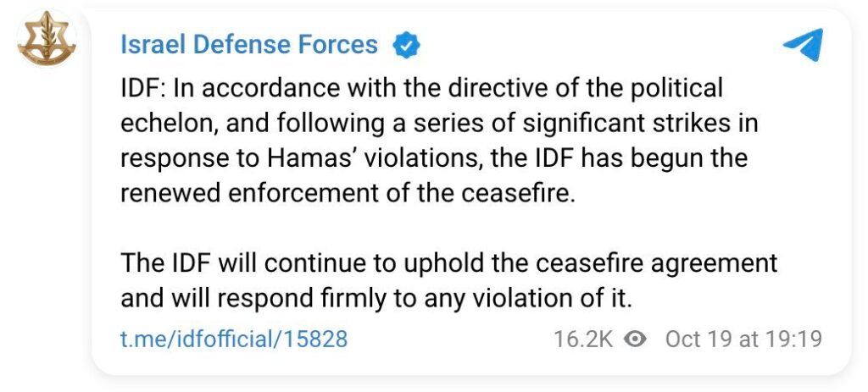Image resolution: width=868 pixels, height=392 pixels.
Task: Click the 16.2K view count
Action: click(582, 340)
